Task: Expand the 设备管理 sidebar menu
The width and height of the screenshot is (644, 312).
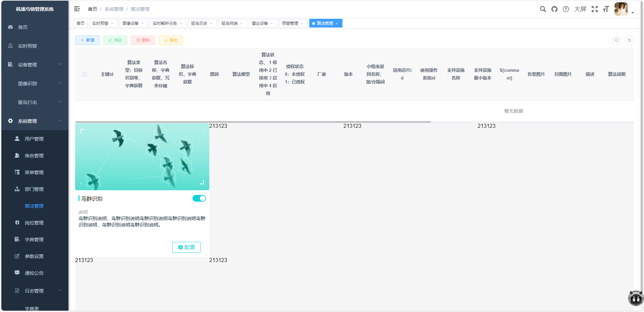Action: (x=60, y=64)
